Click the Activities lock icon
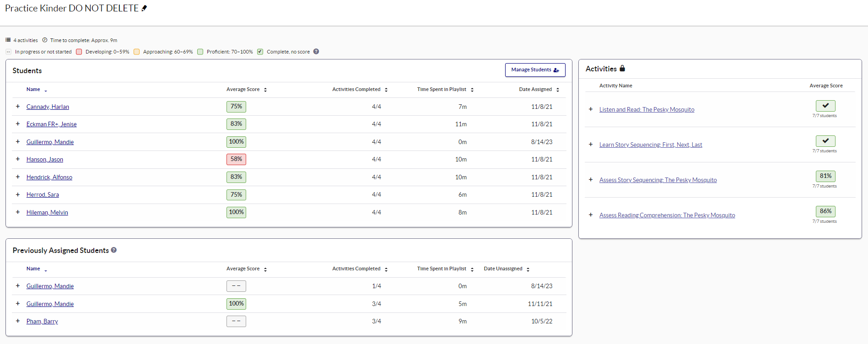The width and height of the screenshot is (868, 344). pyautogui.click(x=622, y=69)
